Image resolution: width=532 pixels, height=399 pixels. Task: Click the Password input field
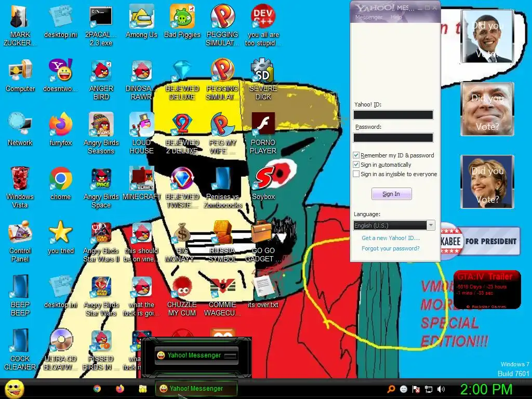[x=393, y=137]
